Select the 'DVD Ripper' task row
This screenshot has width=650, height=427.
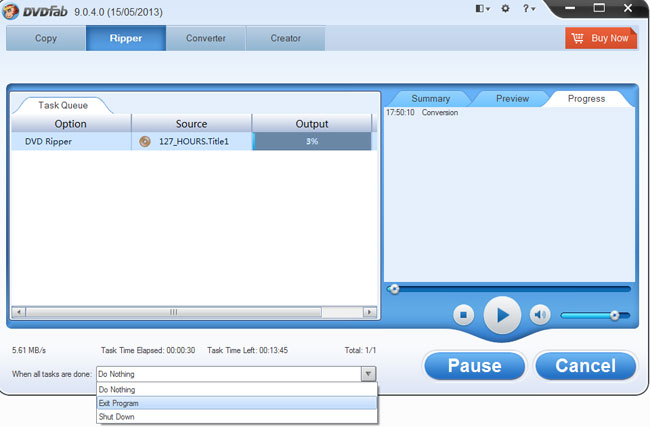pos(194,141)
